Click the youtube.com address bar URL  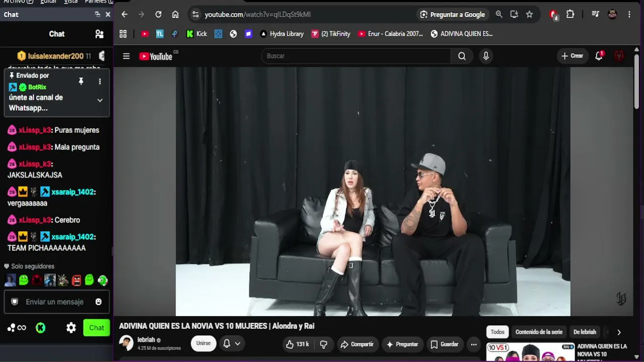[x=258, y=15]
